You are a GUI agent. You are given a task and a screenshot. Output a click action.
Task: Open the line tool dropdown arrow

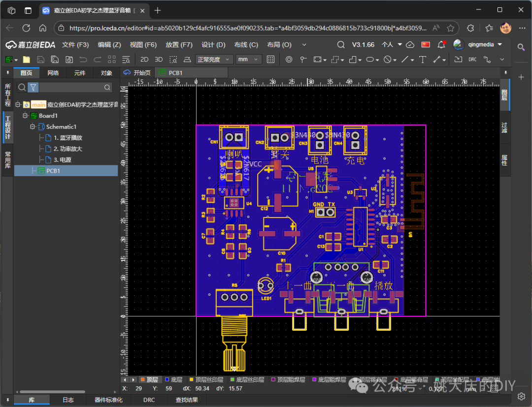tap(412, 61)
